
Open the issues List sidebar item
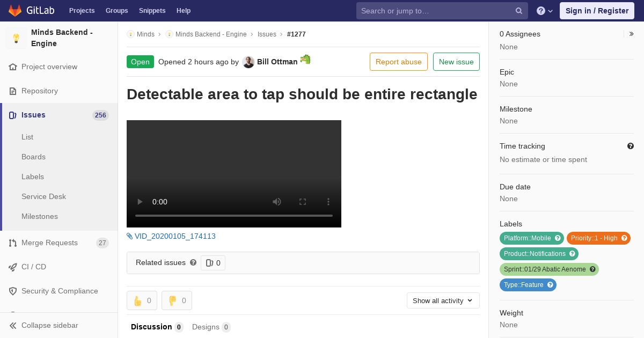(x=27, y=137)
